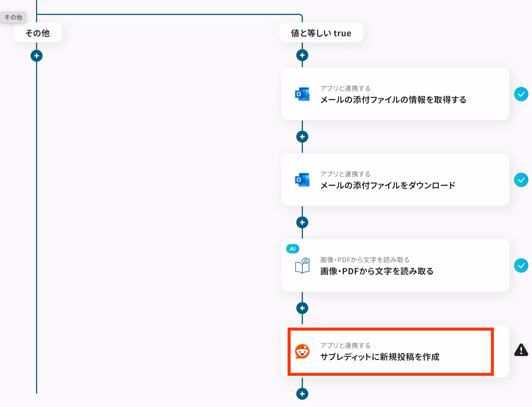Add step after メールの添付ファイルの情報を取得する card
The height and width of the screenshot is (407, 532).
point(302,137)
